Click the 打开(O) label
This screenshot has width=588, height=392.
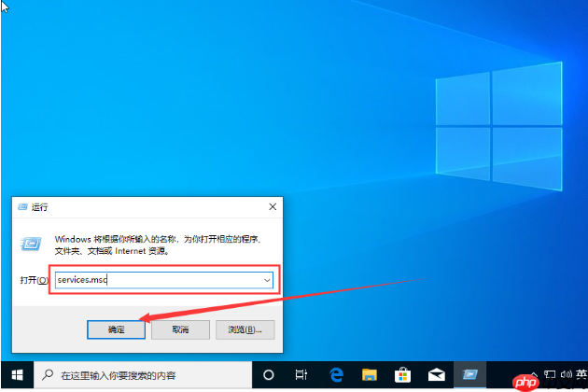tap(35, 280)
